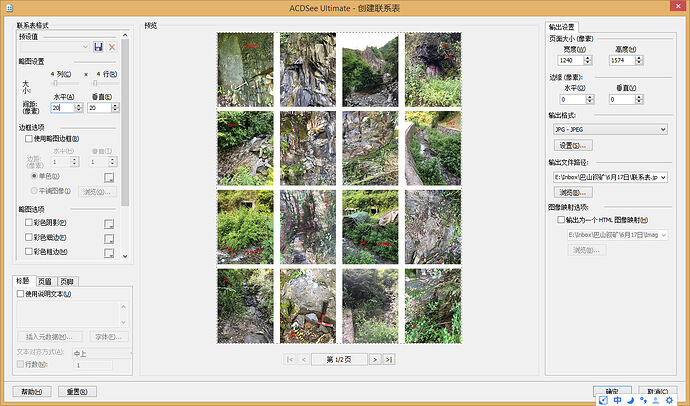The height and width of the screenshot is (406, 690).
Task: Open the colored matte (彩色衬边) settings box
Action: click(x=109, y=238)
